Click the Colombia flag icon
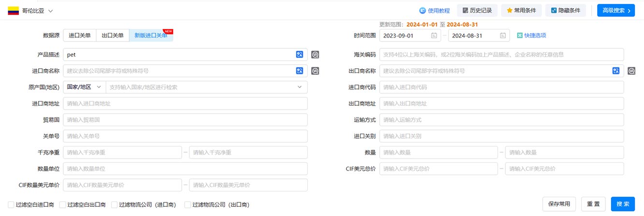644x216 pixels. tap(13, 10)
